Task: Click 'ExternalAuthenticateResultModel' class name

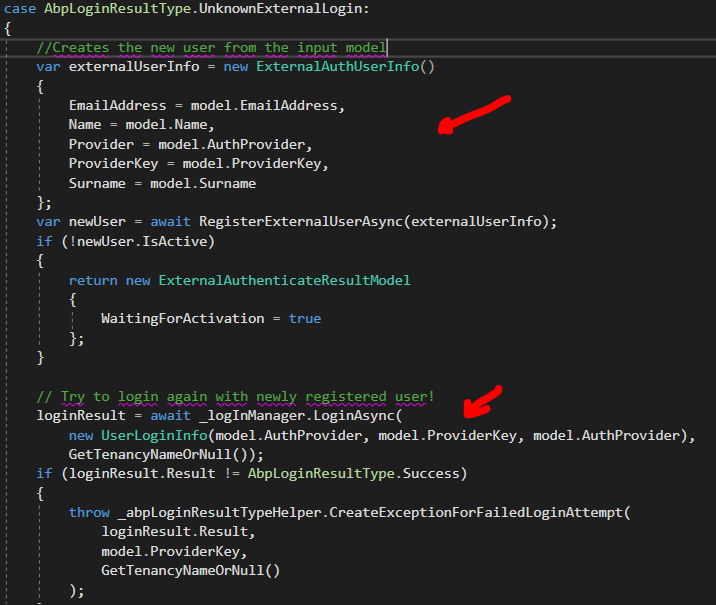Action: [284, 280]
